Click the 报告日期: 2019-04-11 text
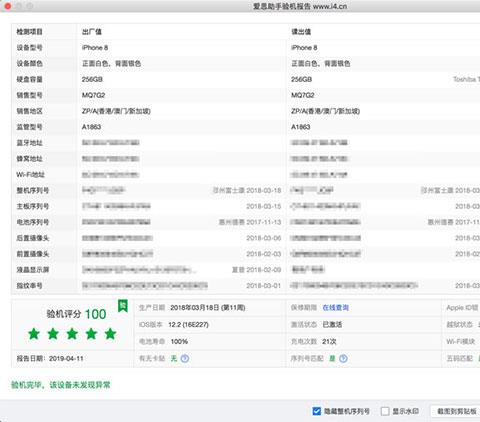480x422 pixels. click(x=50, y=358)
